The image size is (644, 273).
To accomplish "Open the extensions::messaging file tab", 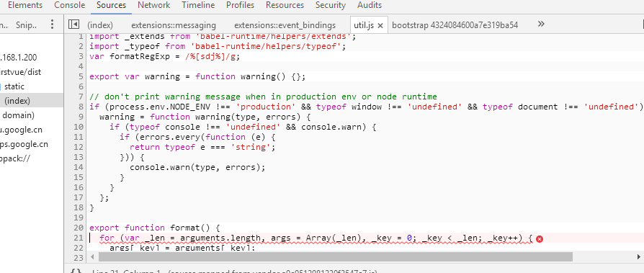I will pos(174,25).
